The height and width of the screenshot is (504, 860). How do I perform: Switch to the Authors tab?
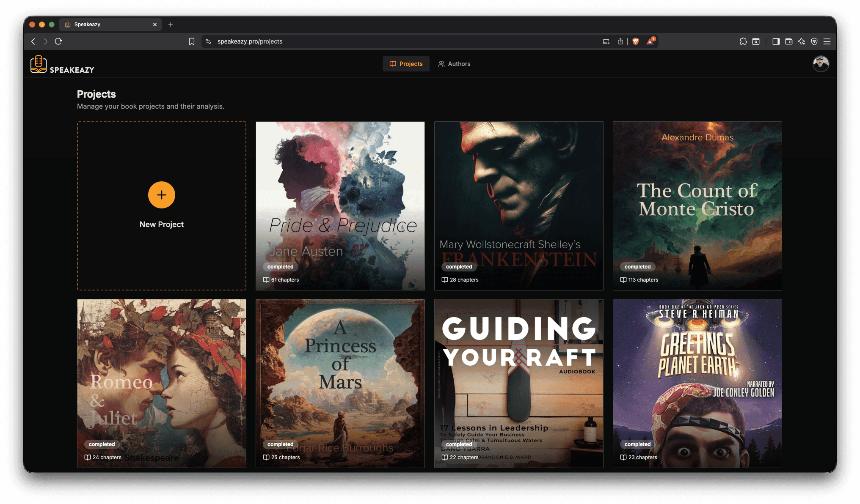pyautogui.click(x=454, y=64)
